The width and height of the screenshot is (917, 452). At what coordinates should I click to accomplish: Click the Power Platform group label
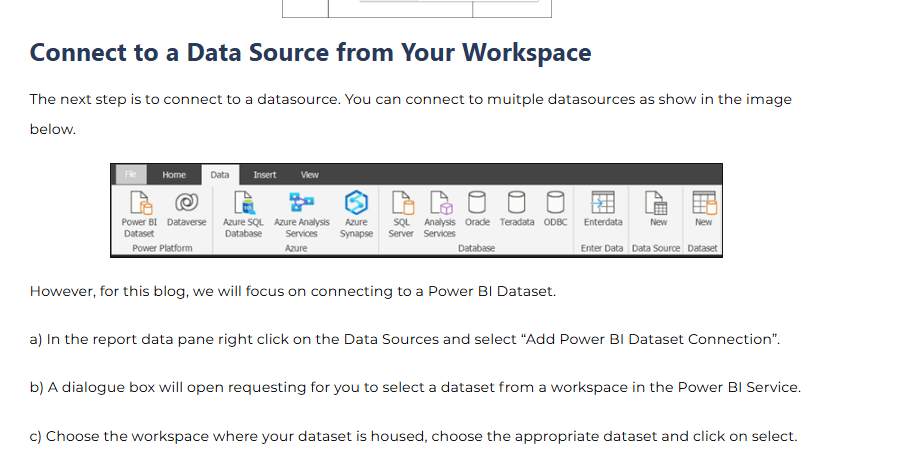click(x=162, y=248)
